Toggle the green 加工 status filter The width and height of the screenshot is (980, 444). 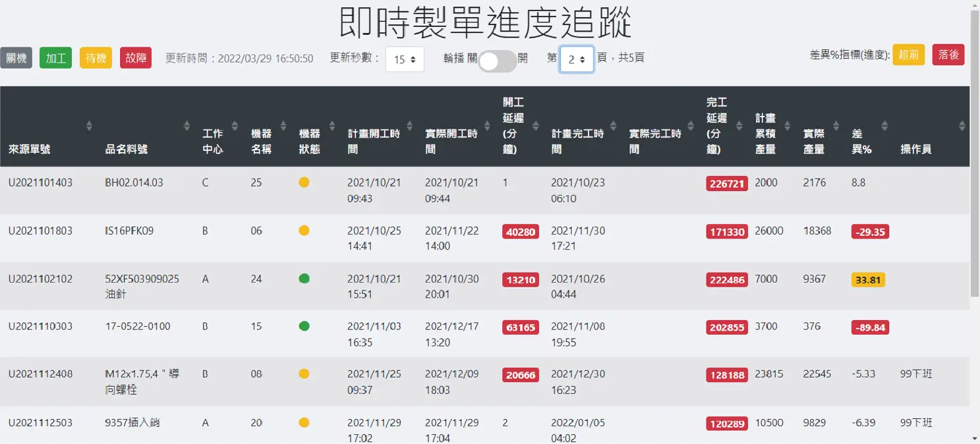pos(56,58)
